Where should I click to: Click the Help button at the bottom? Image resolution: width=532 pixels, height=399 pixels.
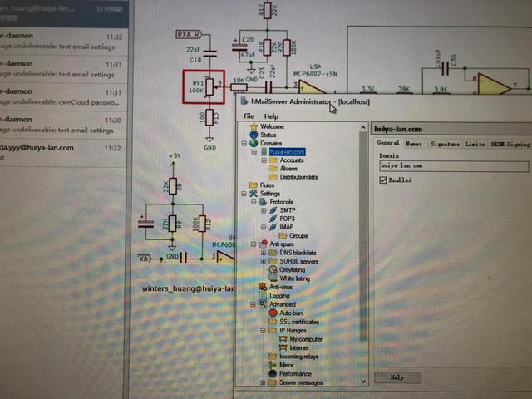point(397,377)
